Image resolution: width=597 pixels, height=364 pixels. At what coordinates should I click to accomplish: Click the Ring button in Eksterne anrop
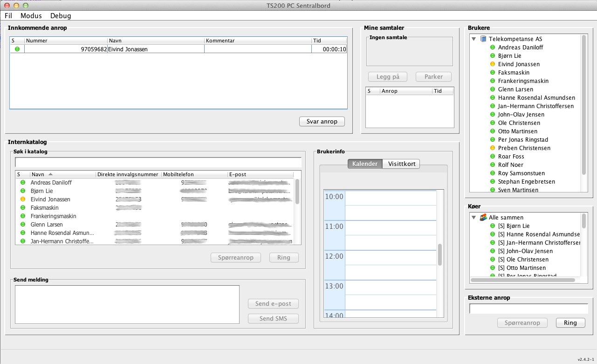(570, 323)
